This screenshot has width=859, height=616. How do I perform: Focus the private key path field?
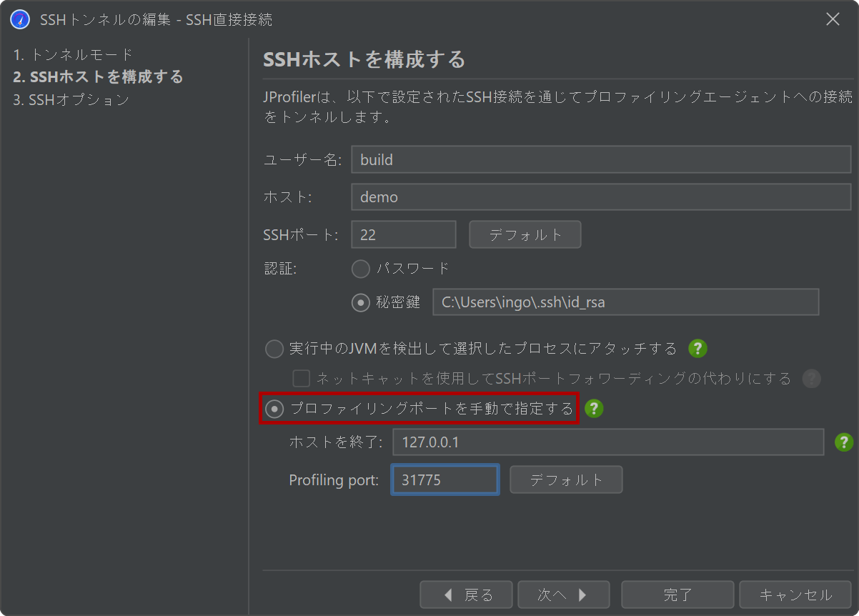pos(626,302)
